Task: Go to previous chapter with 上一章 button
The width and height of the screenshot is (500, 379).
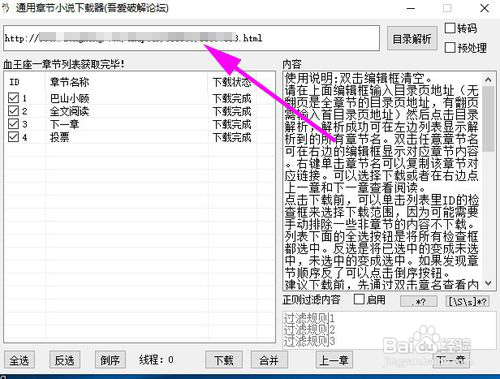Action: tap(334, 360)
